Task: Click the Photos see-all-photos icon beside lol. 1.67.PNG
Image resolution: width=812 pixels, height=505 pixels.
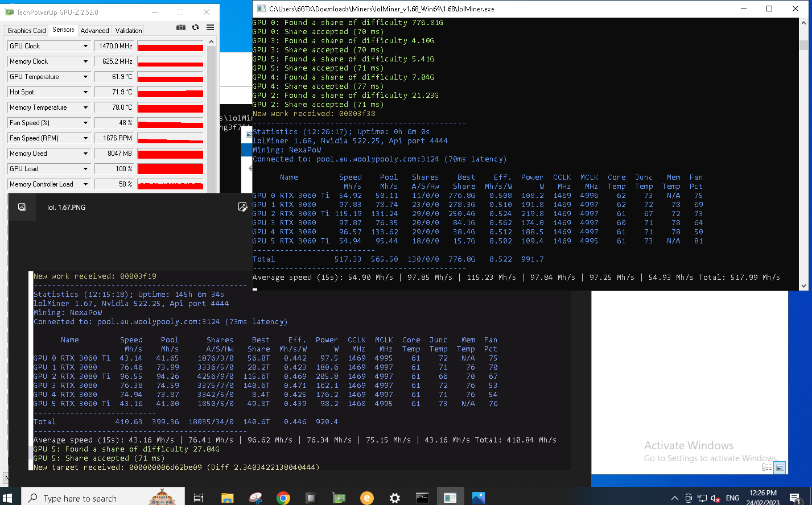Action: pyautogui.click(x=22, y=207)
